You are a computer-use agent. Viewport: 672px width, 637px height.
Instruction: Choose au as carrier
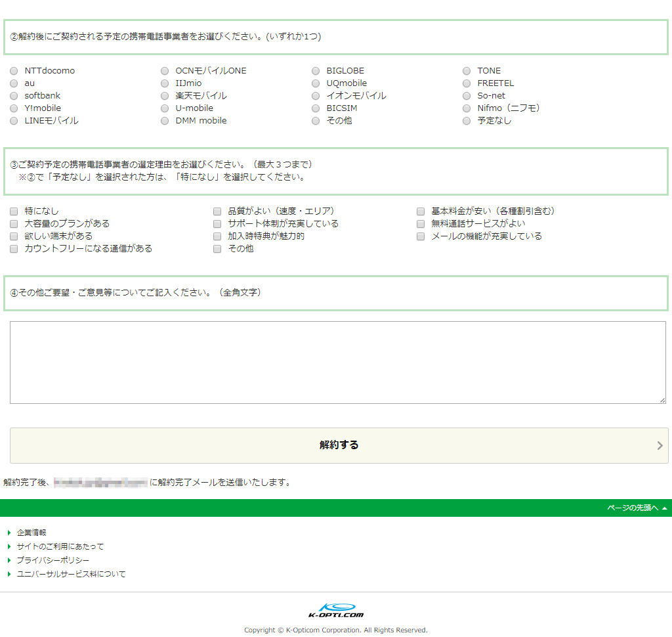pos(14,83)
